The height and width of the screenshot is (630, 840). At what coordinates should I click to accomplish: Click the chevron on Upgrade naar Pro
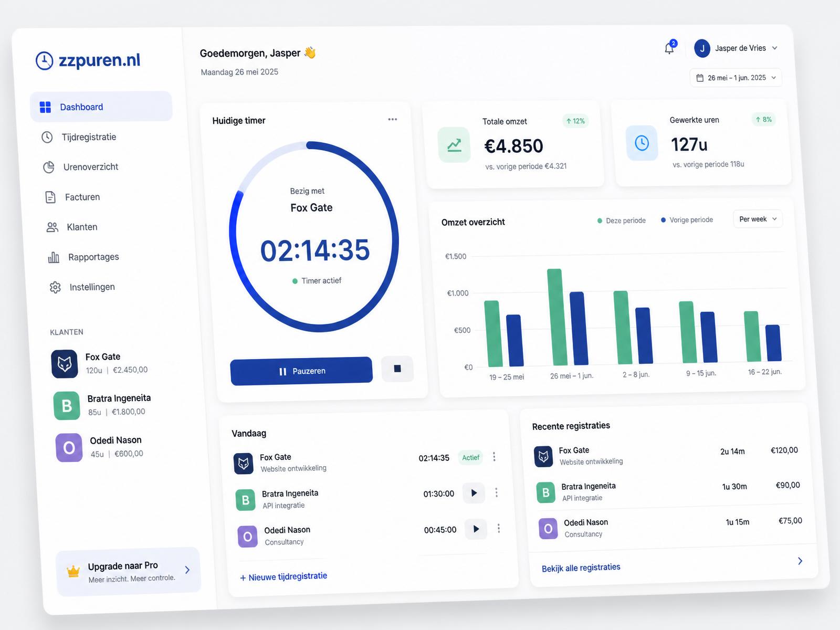(187, 570)
